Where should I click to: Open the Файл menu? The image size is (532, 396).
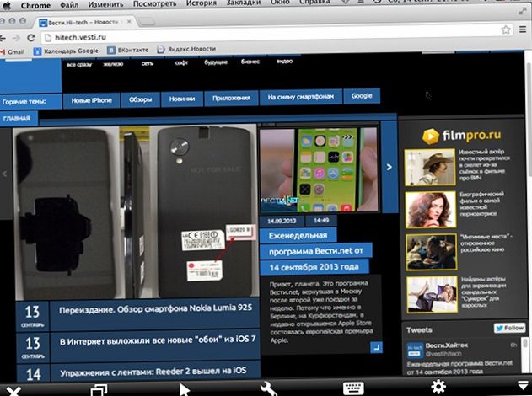[69, 5]
